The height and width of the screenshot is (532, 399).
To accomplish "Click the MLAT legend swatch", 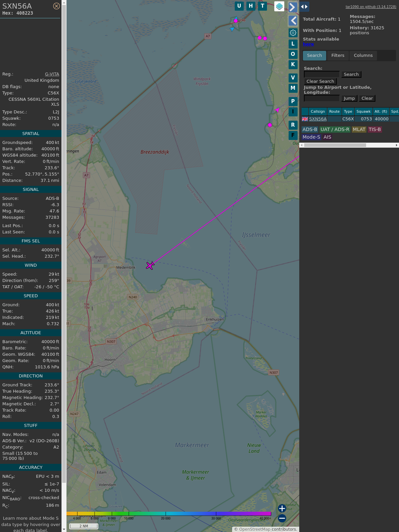I will click(359, 130).
